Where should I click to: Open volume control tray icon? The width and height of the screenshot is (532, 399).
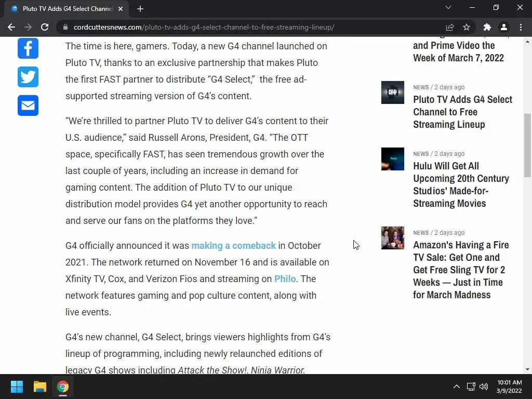[484, 387]
